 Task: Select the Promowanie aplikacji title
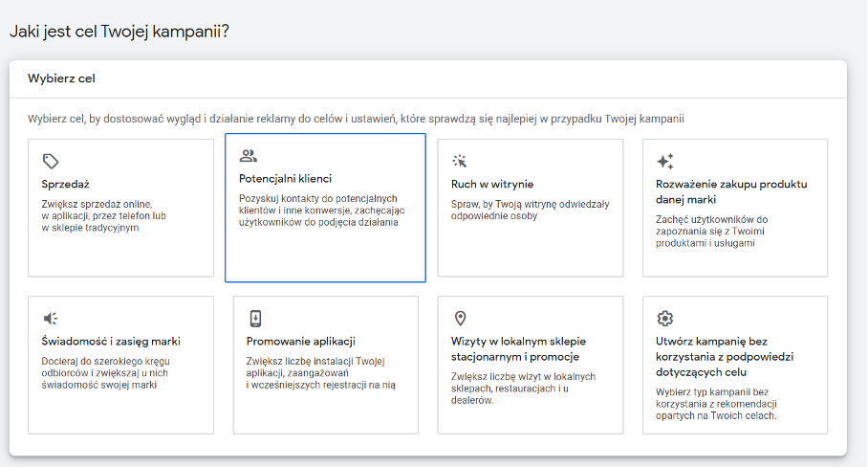(x=300, y=342)
